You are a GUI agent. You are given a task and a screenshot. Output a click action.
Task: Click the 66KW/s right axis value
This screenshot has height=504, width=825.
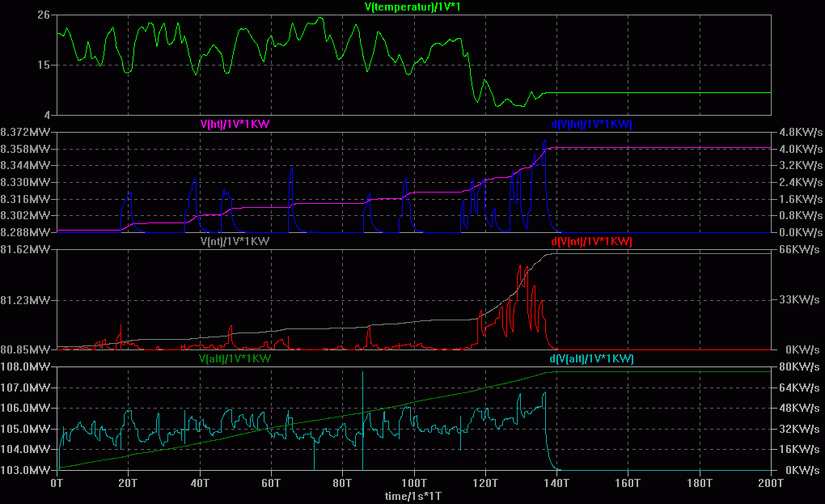click(799, 249)
